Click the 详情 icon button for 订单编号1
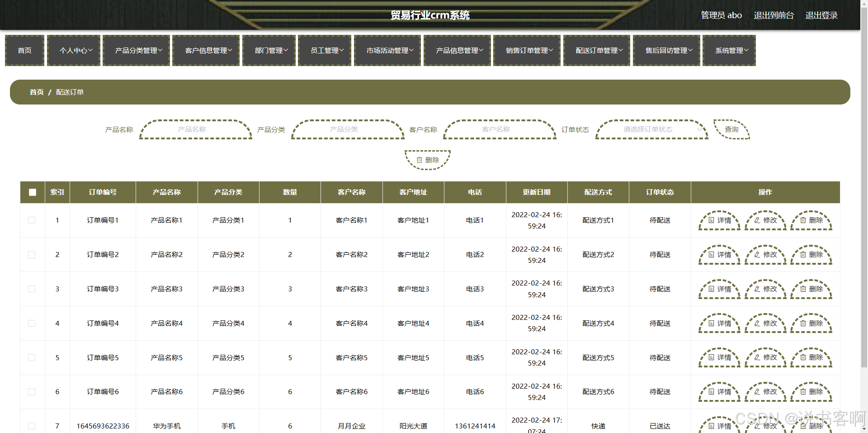Screen dimensions: 868x433 [x=719, y=220]
